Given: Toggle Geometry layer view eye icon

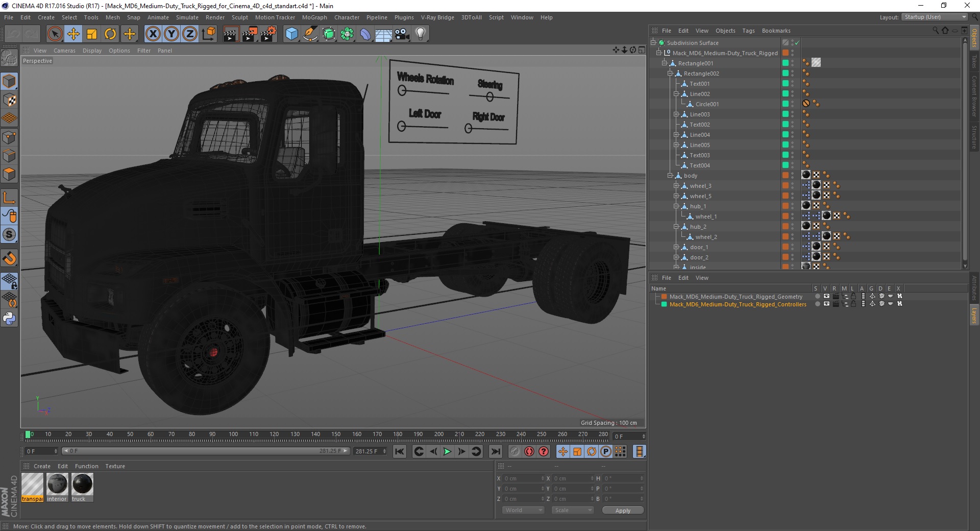Looking at the screenshot, I should tap(826, 296).
